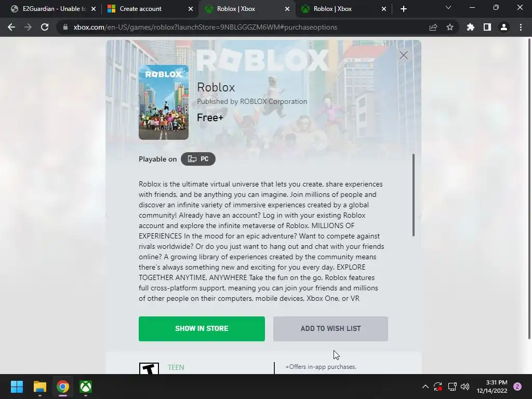532x399 pixels.
Task: Go forward to the next page
Action: [28, 27]
